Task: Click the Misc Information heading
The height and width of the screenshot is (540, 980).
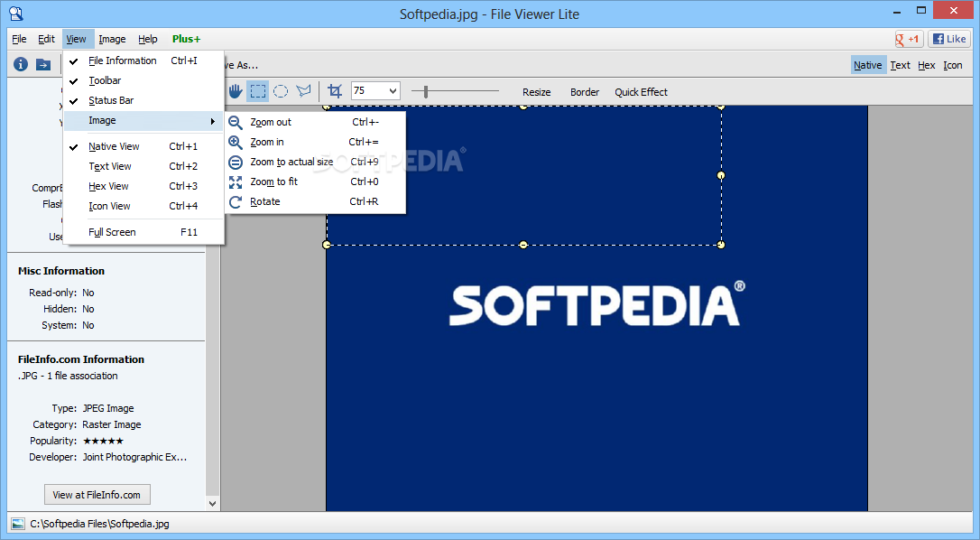Action: (x=61, y=271)
